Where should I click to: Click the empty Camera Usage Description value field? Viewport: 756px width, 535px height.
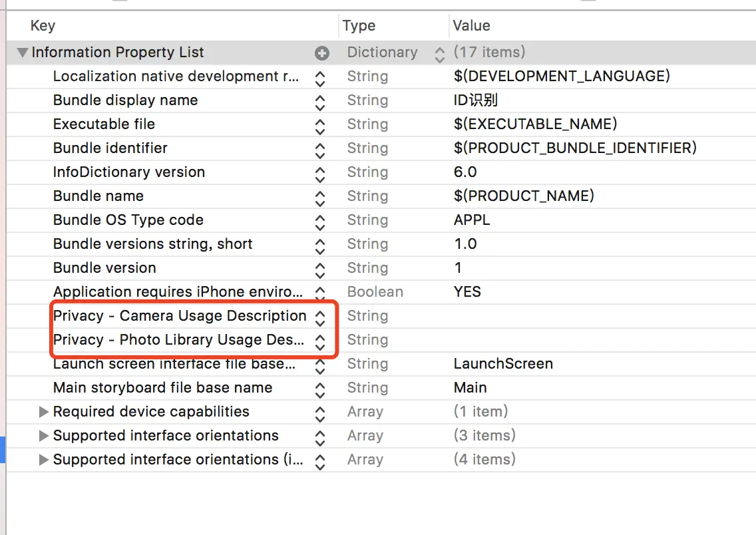click(532, 315)
